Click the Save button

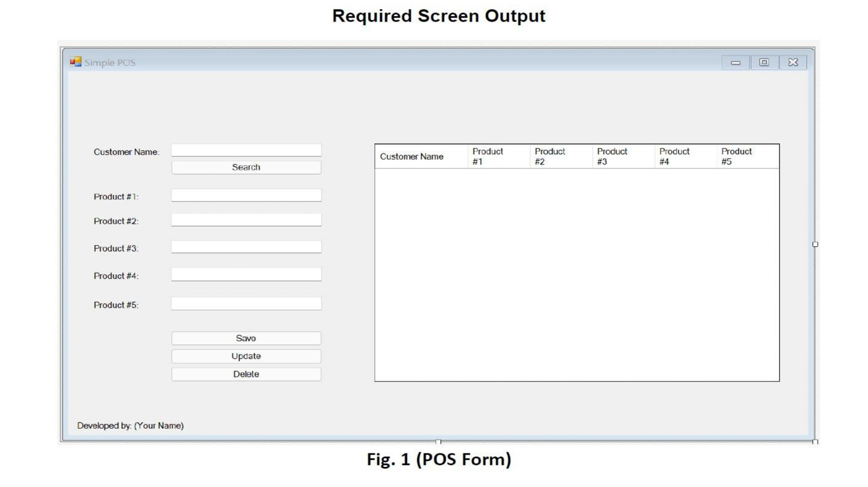(x=246, y=338)
